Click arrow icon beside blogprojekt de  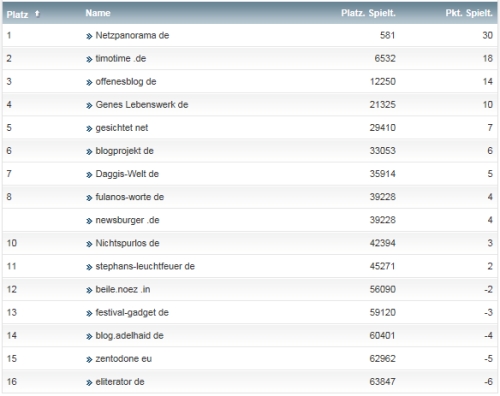pos(89,152)
